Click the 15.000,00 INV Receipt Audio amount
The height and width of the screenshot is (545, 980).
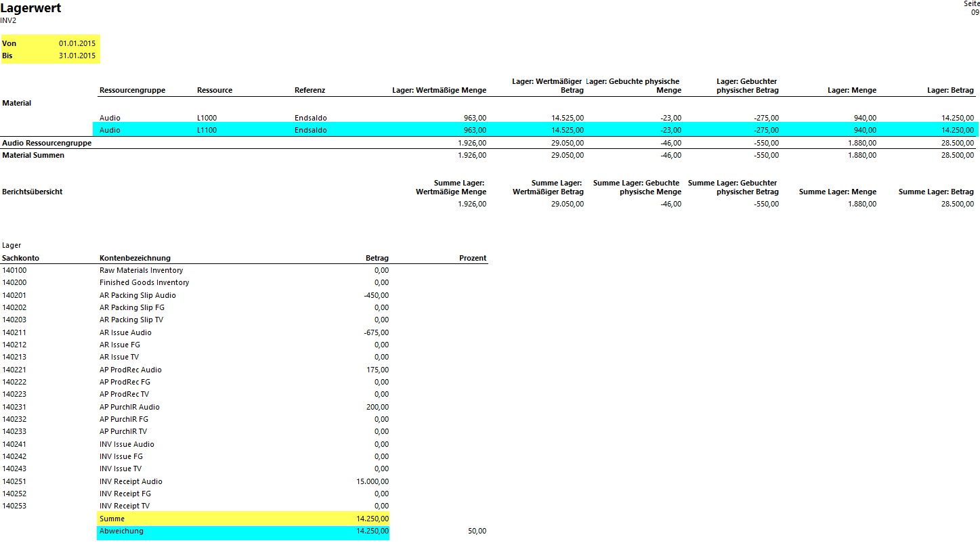point(371,481)
